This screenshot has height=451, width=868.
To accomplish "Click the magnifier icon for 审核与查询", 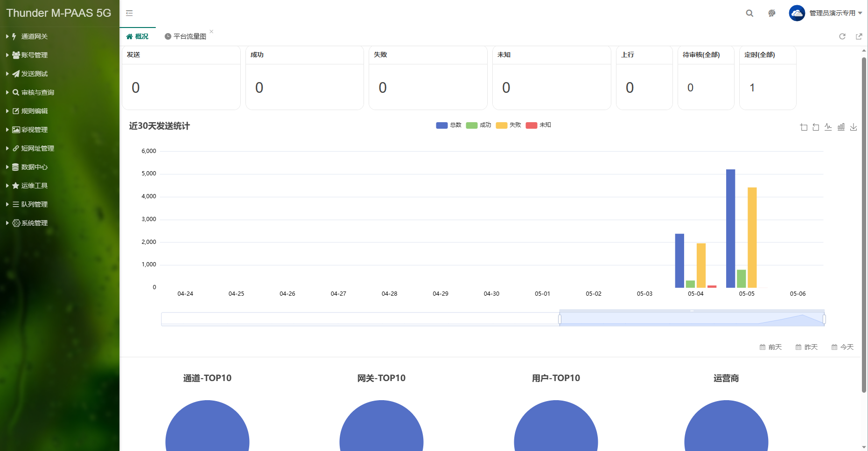I will (x=16, y=92).
